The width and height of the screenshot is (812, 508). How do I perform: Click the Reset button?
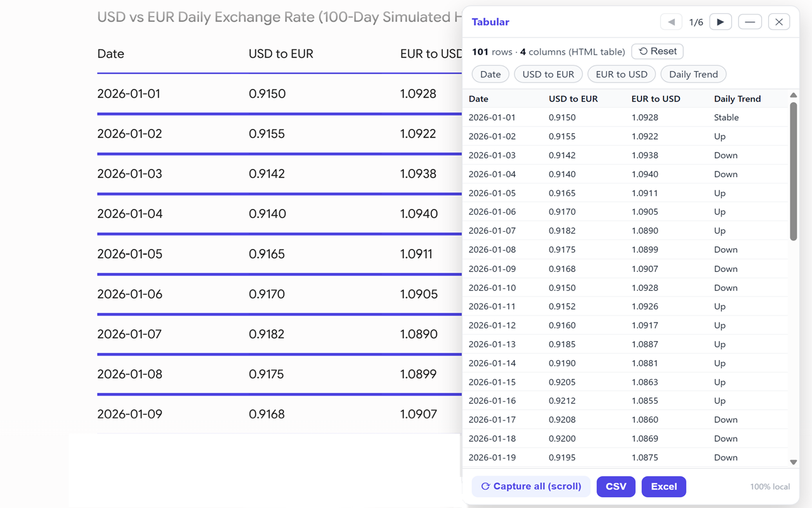(x=658, y=51)
